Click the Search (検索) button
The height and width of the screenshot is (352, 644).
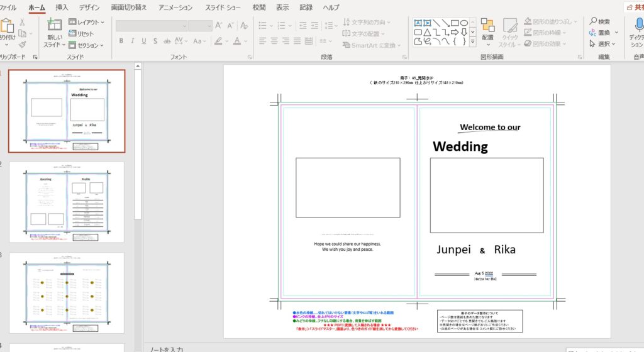coord(599,21)
